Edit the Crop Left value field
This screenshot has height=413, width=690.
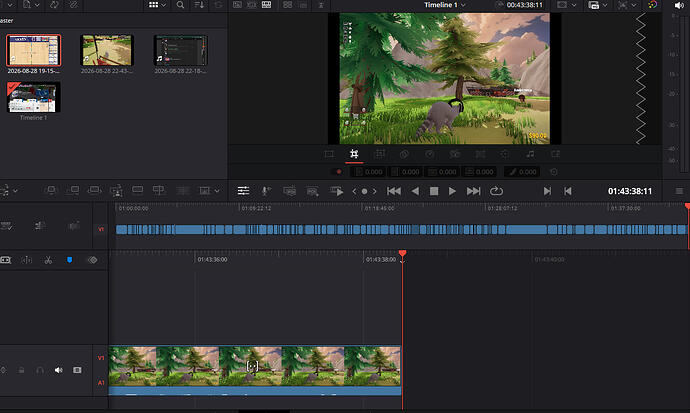pos(369,172)
